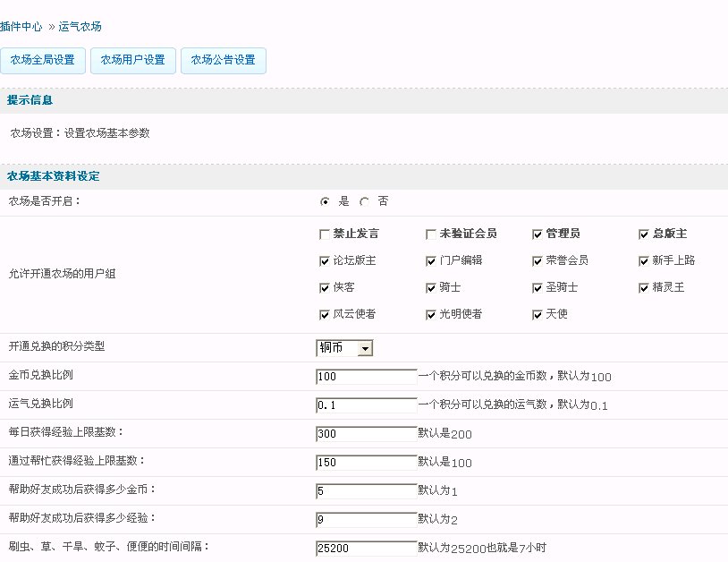
Task: Click 每日获得经验上限基数 input box
Action: 366,434
